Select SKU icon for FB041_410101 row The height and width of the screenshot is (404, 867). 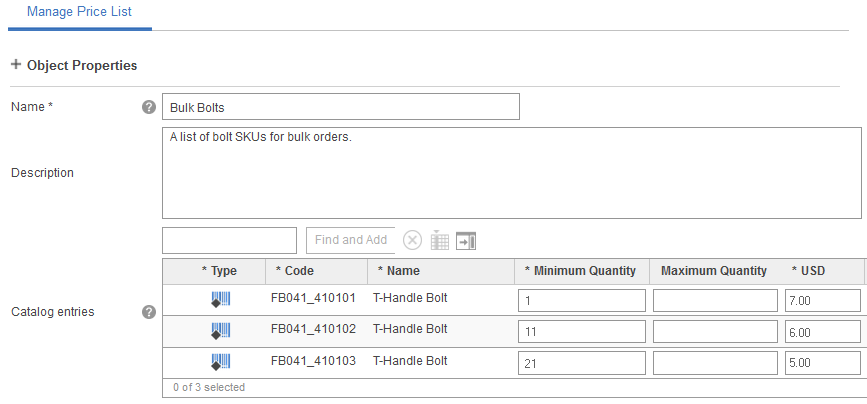click(220, 299)
